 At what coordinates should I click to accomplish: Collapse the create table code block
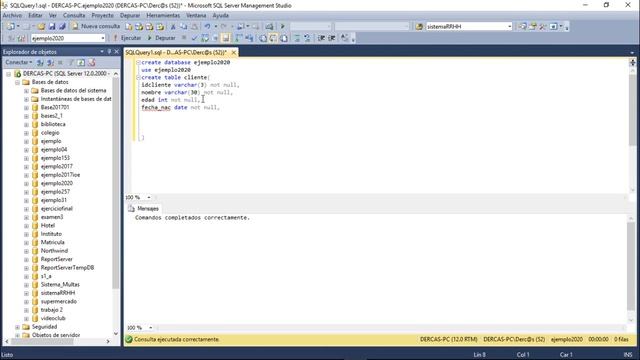pos(138,78)
